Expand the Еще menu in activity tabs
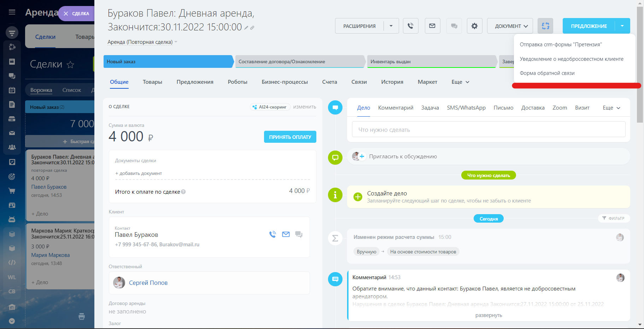The image size is (644, 329). (611, 108)
